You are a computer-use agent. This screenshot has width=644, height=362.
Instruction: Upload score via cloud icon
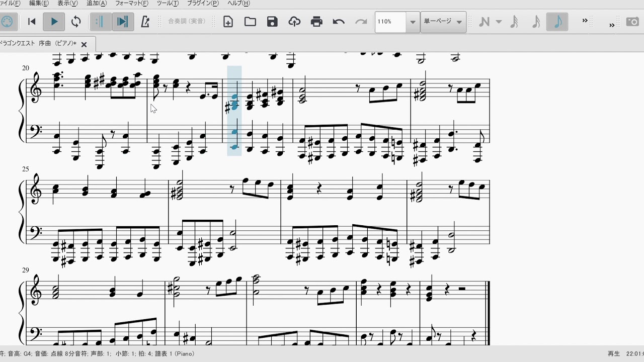coord(294,22)
